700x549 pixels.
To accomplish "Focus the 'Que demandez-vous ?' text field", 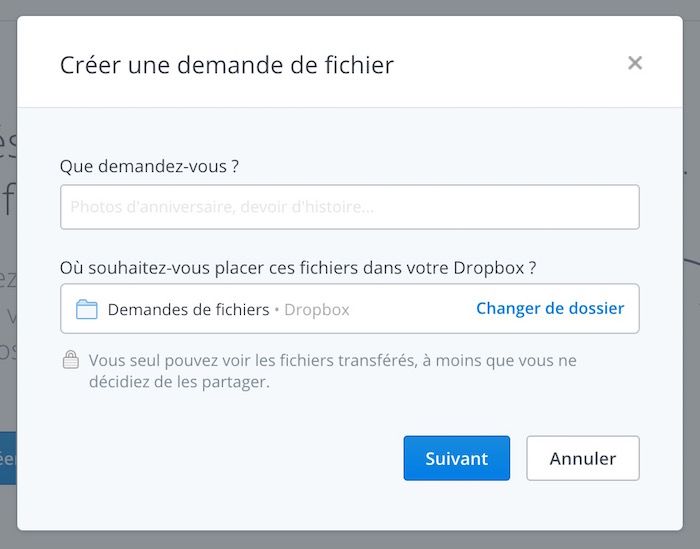I will point(349,207).
